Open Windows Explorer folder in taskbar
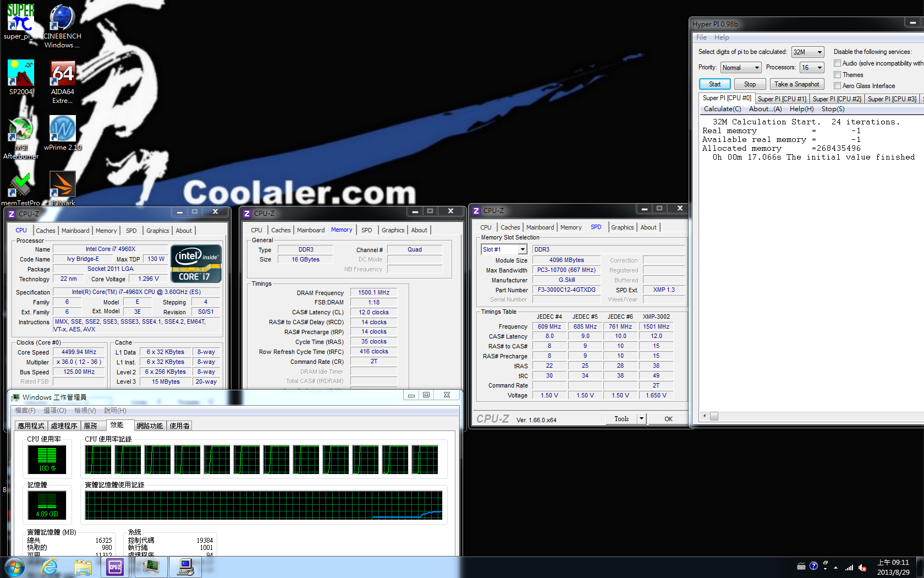 point(83,567)
